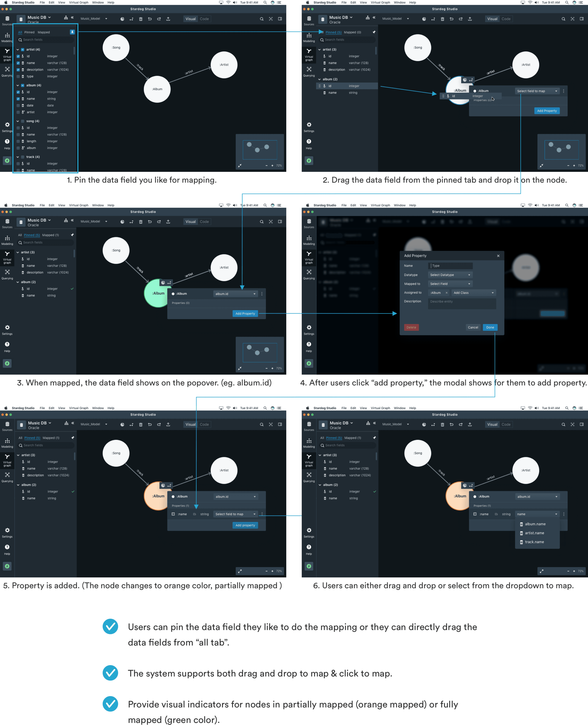588x725 pixels.
Task: In step 1 window, click the trash icon
Action: pyautogui.click(x=141, y=19)
